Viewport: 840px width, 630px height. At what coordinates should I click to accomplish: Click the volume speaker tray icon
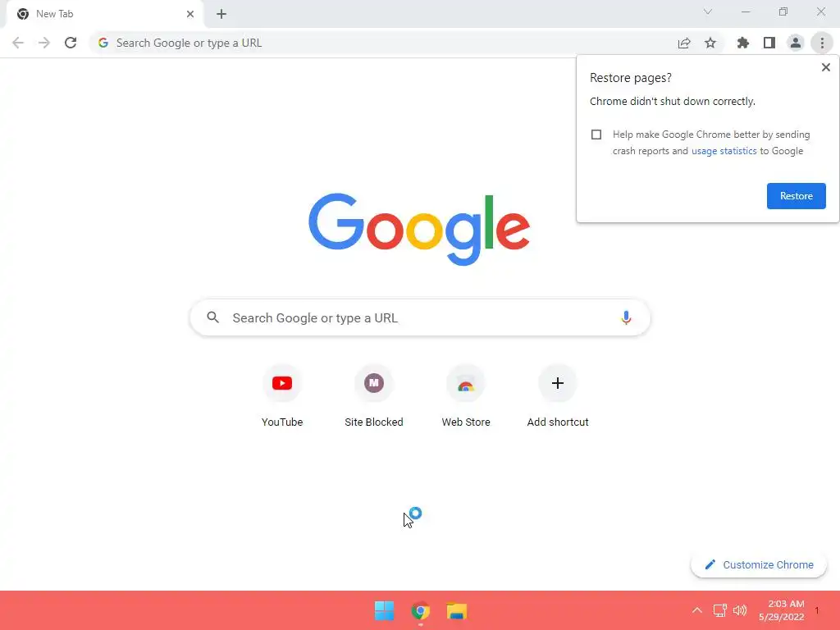click(740, 610)
